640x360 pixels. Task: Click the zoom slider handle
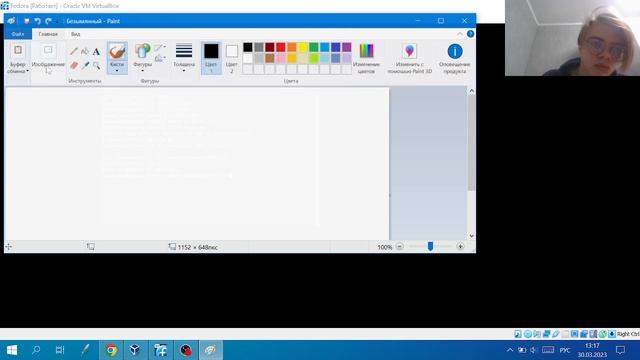pos(430,246)
